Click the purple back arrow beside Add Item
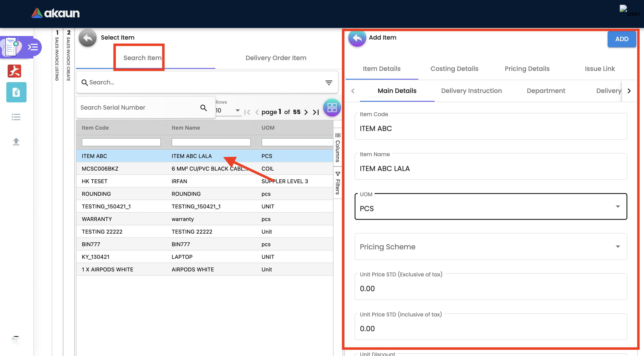The image size is (644, 356). point(357,38)
